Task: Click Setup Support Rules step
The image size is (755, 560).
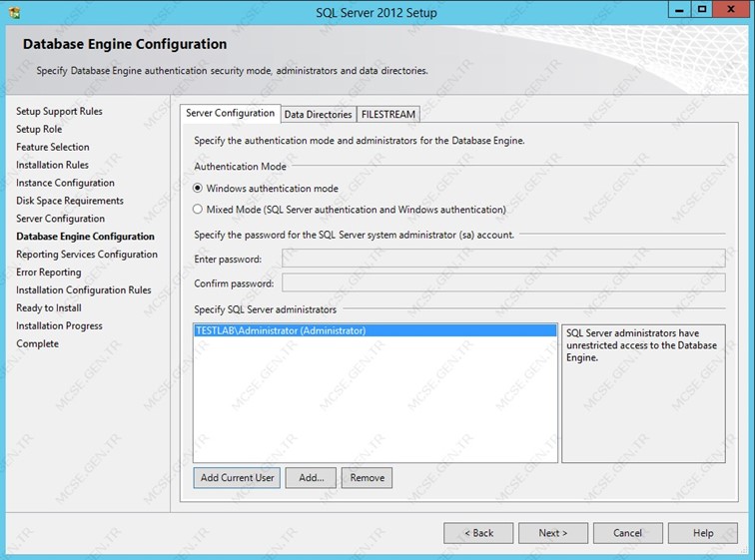Action: (59, 111)
